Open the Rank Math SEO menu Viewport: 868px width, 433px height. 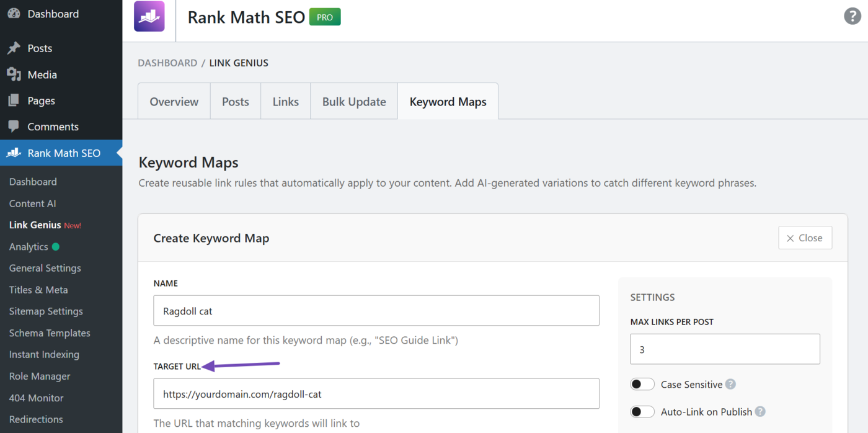pyautogui.click(x=61, y=153)
